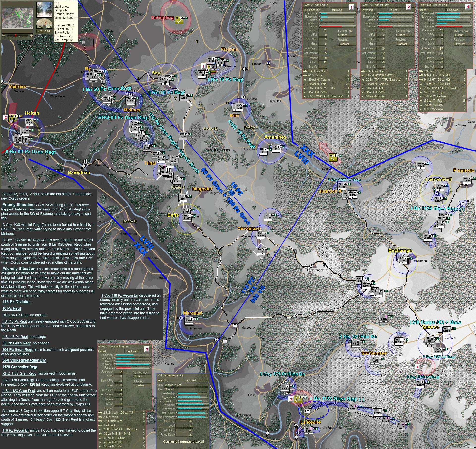Select the 10.156 counter at Trinal
Image resolution: width=476 pixels, height=449 pixels.
pyautogui.click(x=165, y=172)
